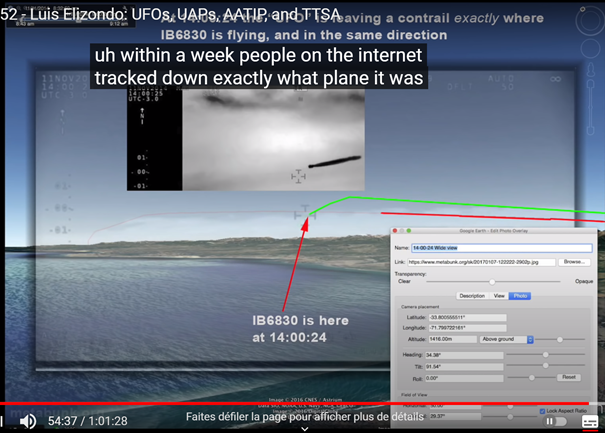The width and height of the screenshot is (605, 433).
Task: Click the Reset button next to Roll
Action: [x=568, y=377]
